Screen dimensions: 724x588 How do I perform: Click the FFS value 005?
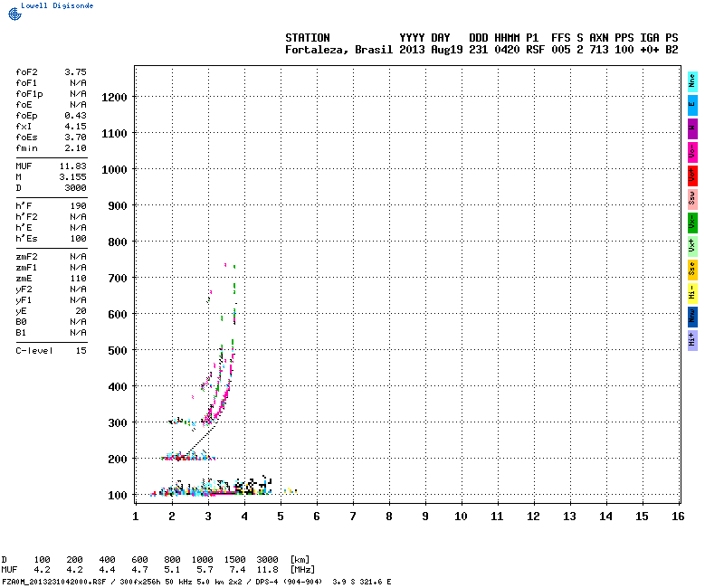[560, 50]
